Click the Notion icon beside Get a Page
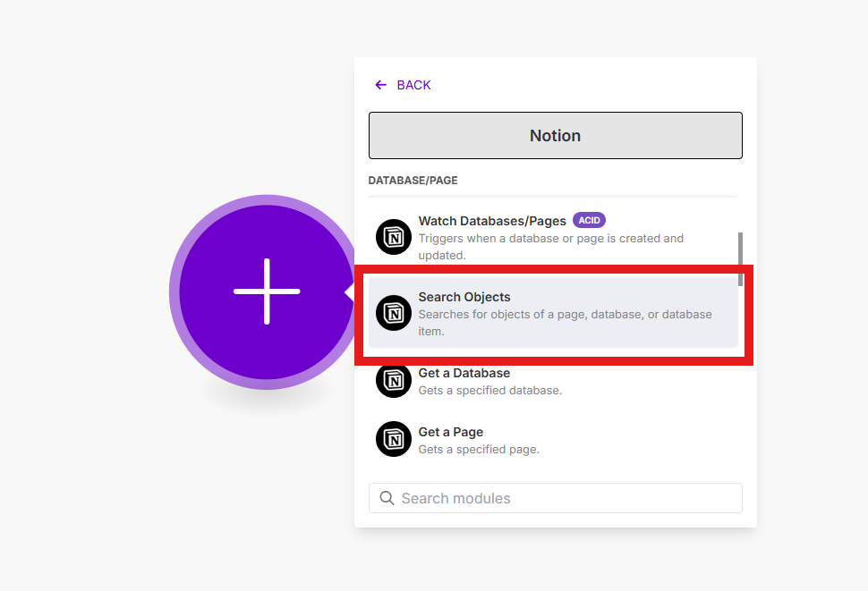The height and width of the screenshot is (591, 868). tap(394, 440)
